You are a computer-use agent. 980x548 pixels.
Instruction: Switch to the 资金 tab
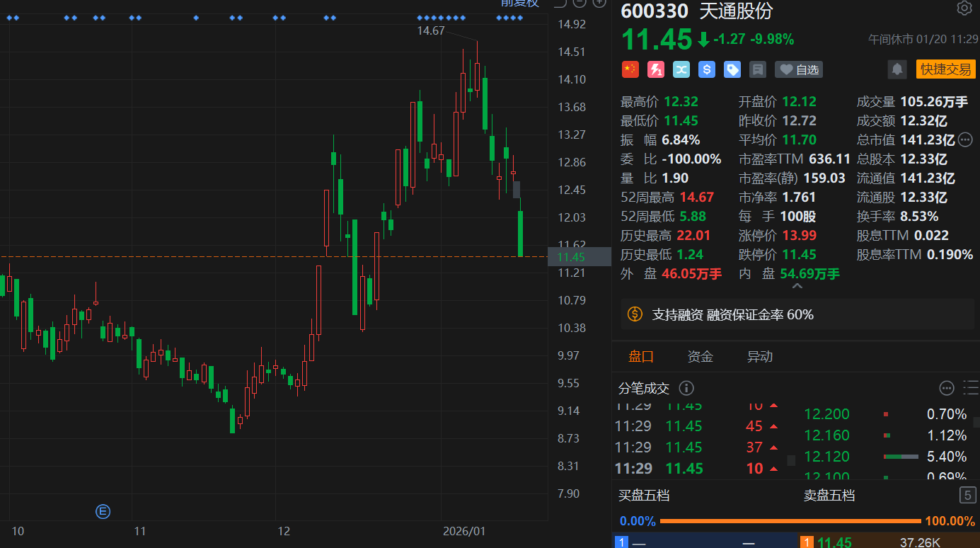[701, 357]
